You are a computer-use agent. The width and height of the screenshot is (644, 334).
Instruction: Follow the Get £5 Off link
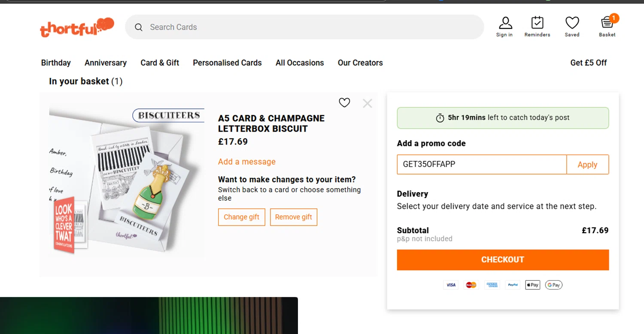588,63
